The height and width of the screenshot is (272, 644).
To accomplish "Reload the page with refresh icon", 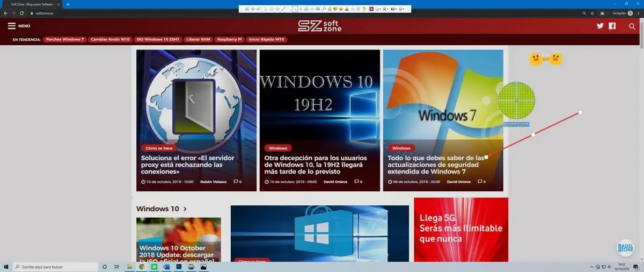I will coord(21,13).
